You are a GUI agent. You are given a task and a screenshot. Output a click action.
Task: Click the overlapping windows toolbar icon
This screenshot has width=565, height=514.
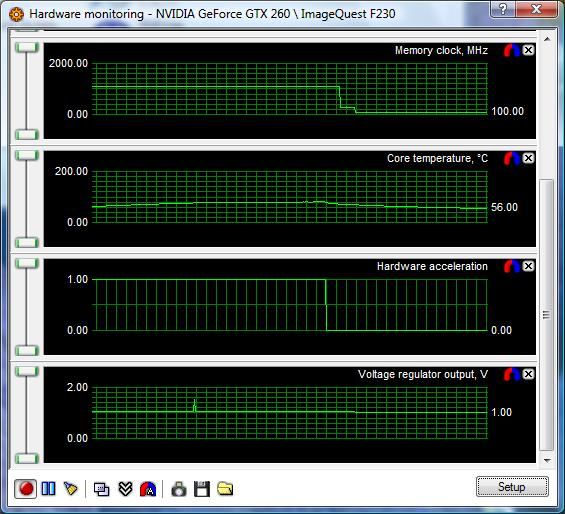coord(101,489)
